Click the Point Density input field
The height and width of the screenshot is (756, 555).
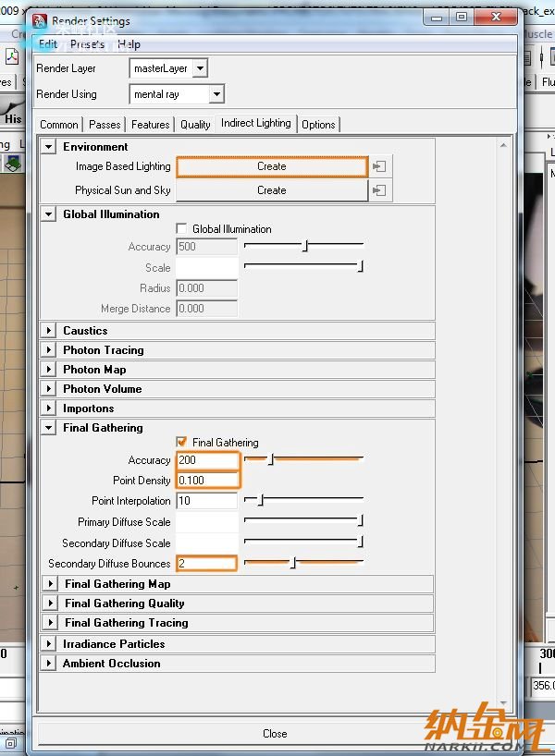207,481
